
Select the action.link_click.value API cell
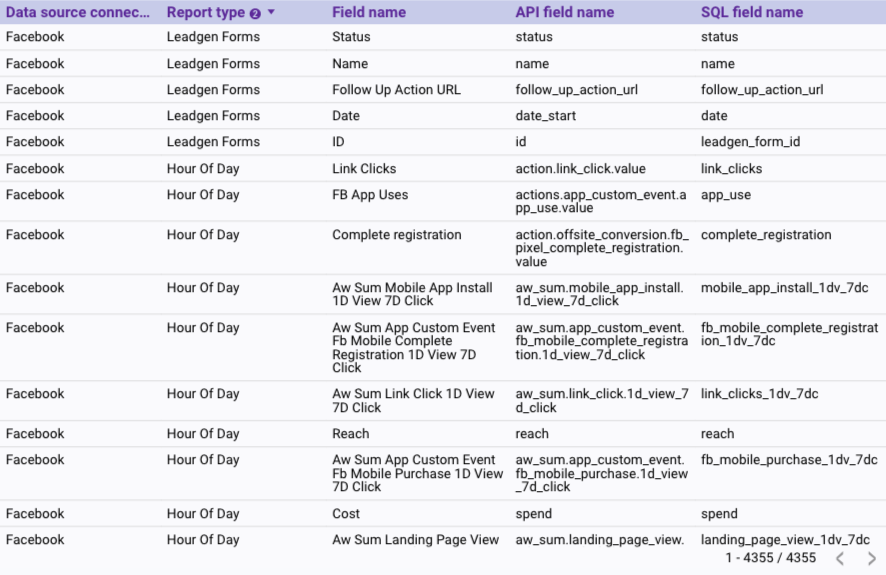580,169
